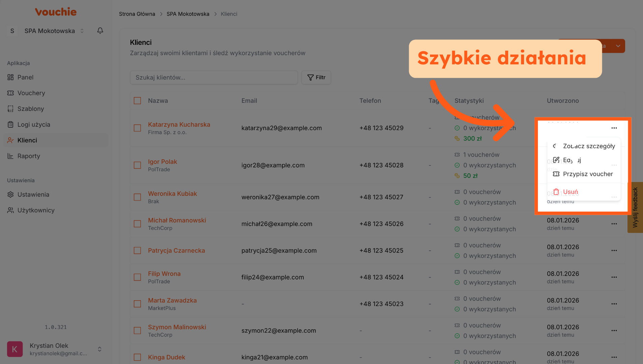Open Ustawienia gear settings
This screenshot has width=643, height=364.
point(33,194)
